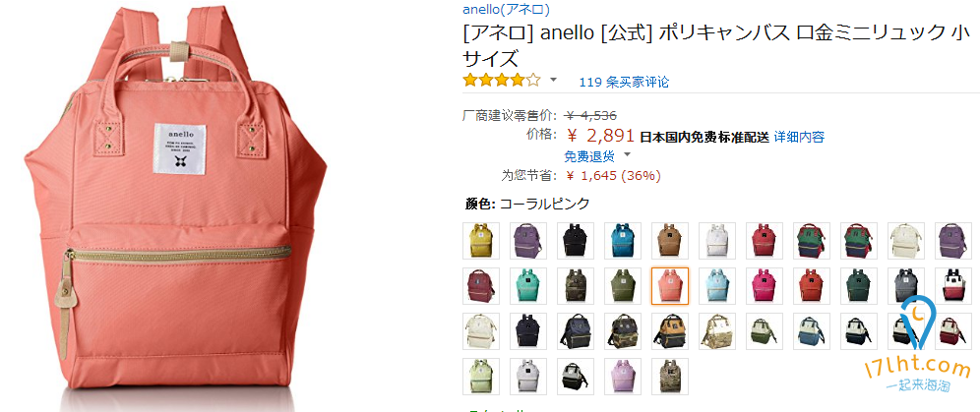Image resolution: width=980 pixels, height=412 pixels.
Task: Open the anello(アネロ) brand link
Action: pyautogui.click(x=507, y=9)
